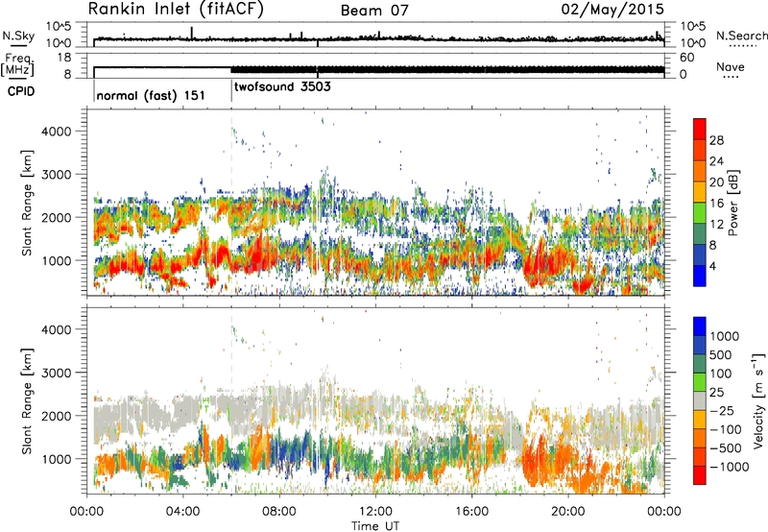This screenshot has height=532, width=768.
Task: Click the 'normal (fast) 151' CPID text
Action: (151, 95)
